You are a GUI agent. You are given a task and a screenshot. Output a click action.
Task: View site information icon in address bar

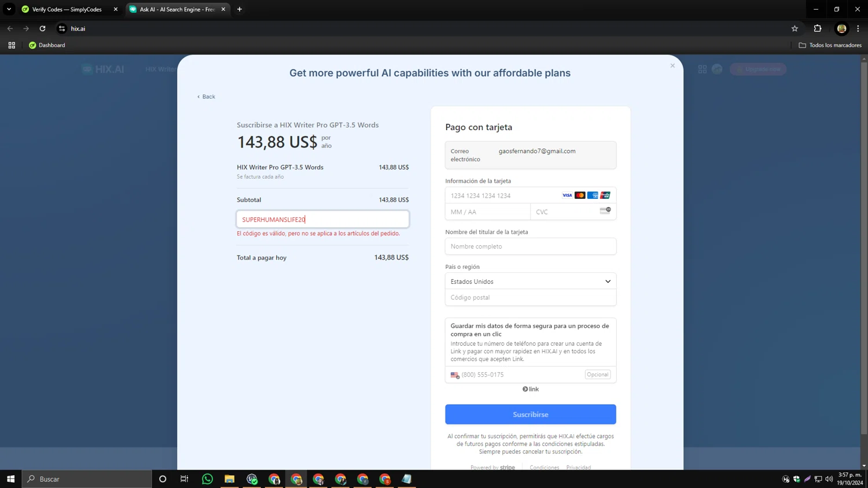click(x=62, y=28)
